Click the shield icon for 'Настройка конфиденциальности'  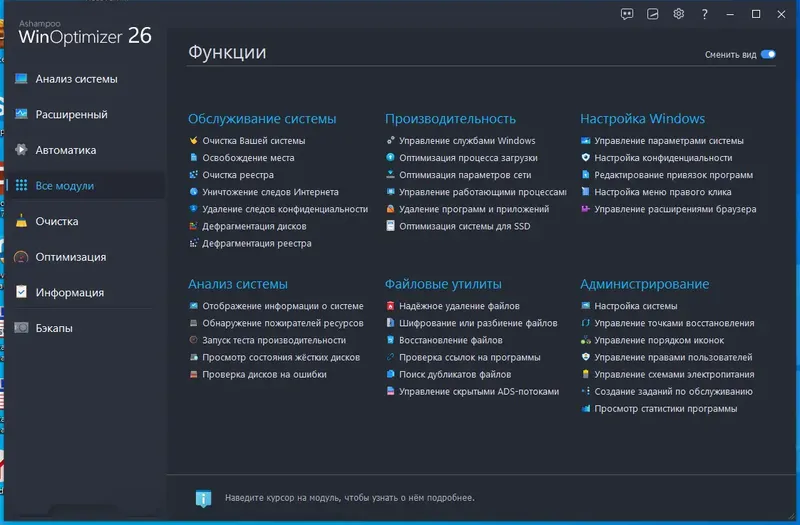tap(586, 157)
